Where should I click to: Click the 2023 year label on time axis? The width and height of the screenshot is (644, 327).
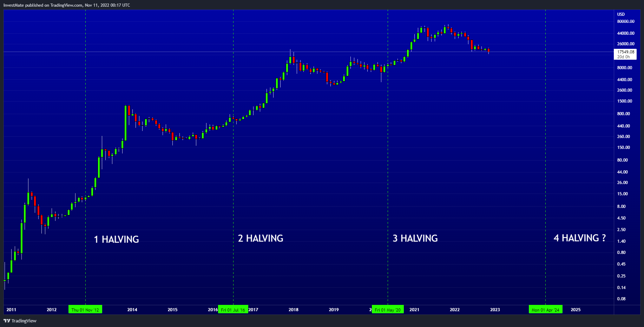point(495,310)
